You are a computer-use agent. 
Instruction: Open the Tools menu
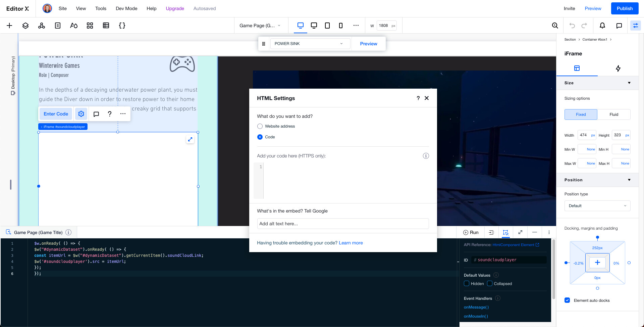coord(101,8)
